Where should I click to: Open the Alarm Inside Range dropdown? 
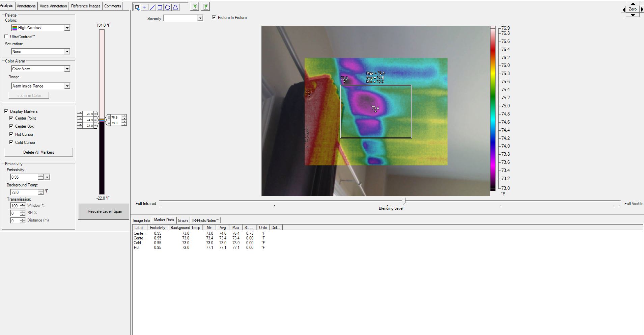[40, 86]
